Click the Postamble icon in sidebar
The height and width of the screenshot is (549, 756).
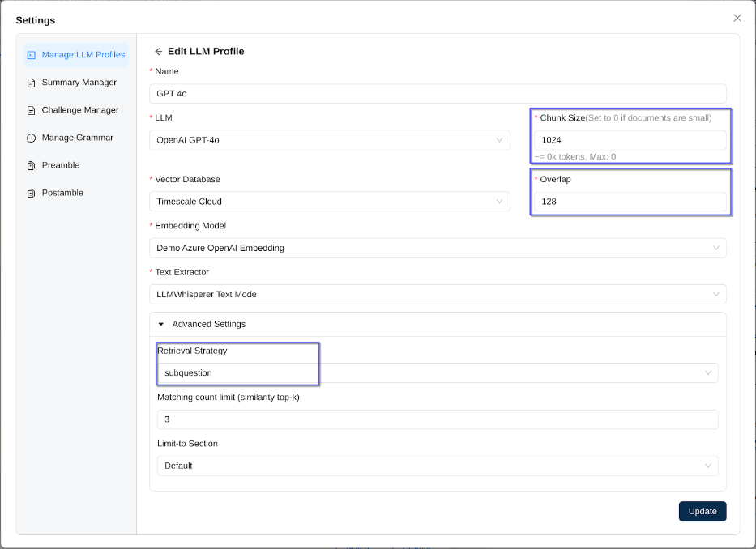32,193
